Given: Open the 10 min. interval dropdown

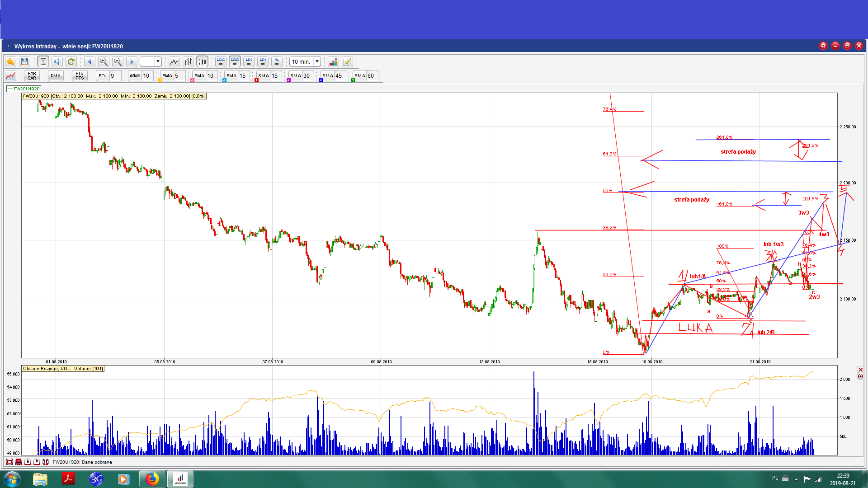Looking at the screenshot, I should point(317,61).
